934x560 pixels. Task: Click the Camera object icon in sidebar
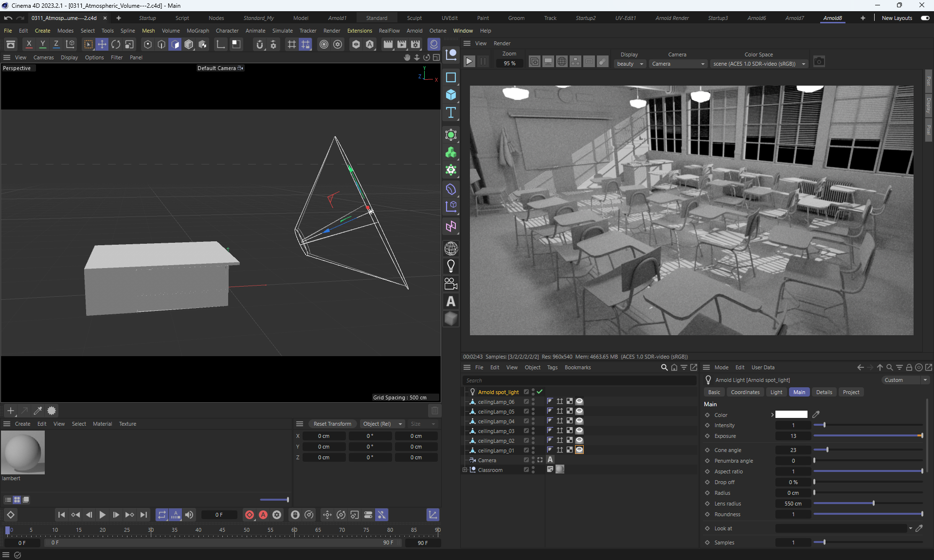coord(451,284)
